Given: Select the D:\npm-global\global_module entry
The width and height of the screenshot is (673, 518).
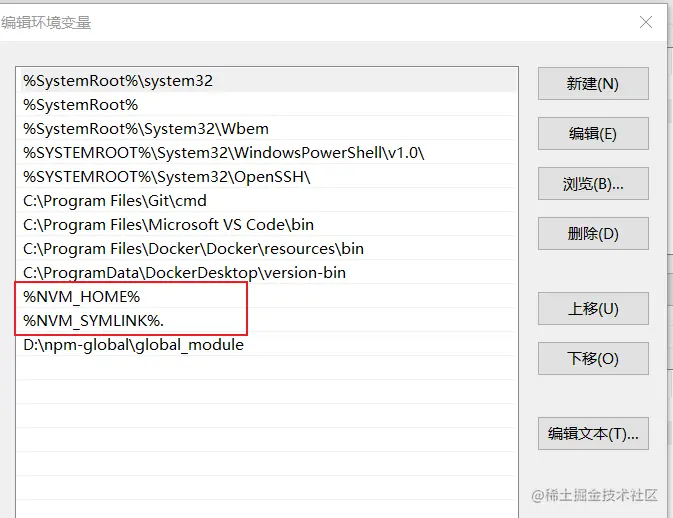Looking at the screenshot, I should click(x=133, y=345).
